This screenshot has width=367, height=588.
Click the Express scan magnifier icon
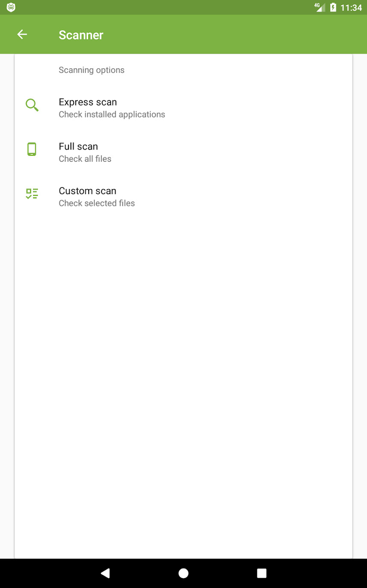[x=32, y=105]
